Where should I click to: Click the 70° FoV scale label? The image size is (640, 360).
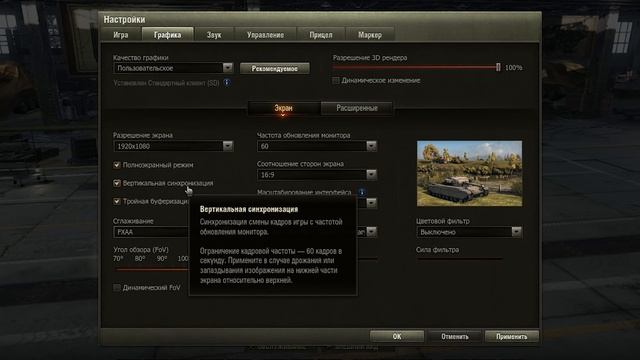pos(118,259)
